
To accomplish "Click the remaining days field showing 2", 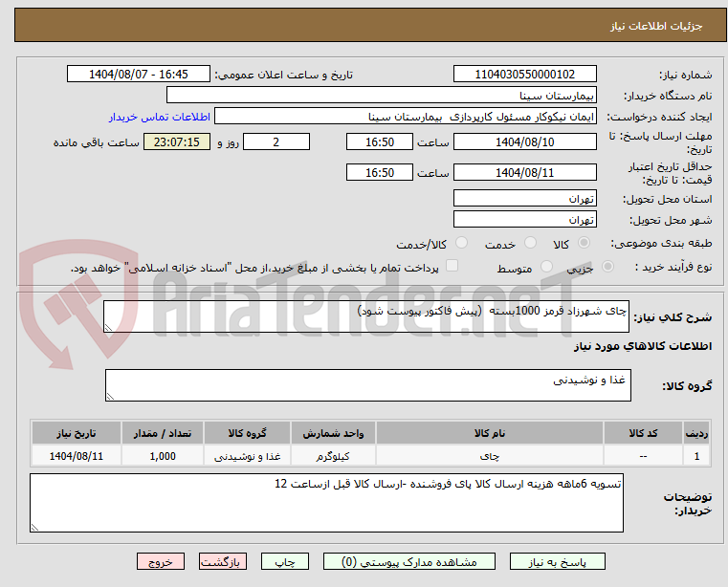I will point(276,141).
